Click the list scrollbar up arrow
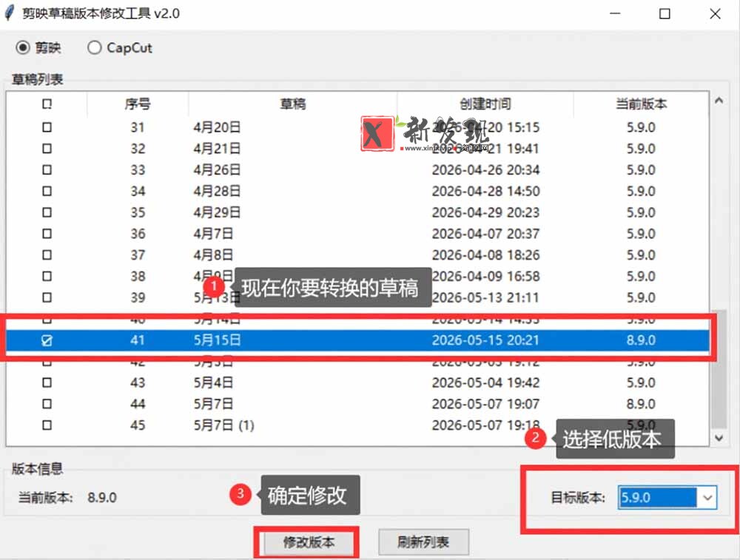This screenshot has width=740, height=560. click(x=719, y=100)
